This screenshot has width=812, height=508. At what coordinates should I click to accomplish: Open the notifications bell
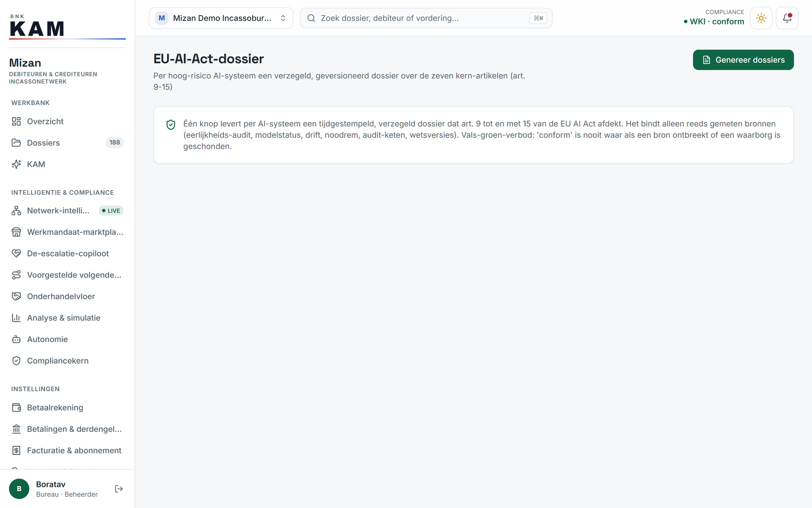[x=787, y=18]
